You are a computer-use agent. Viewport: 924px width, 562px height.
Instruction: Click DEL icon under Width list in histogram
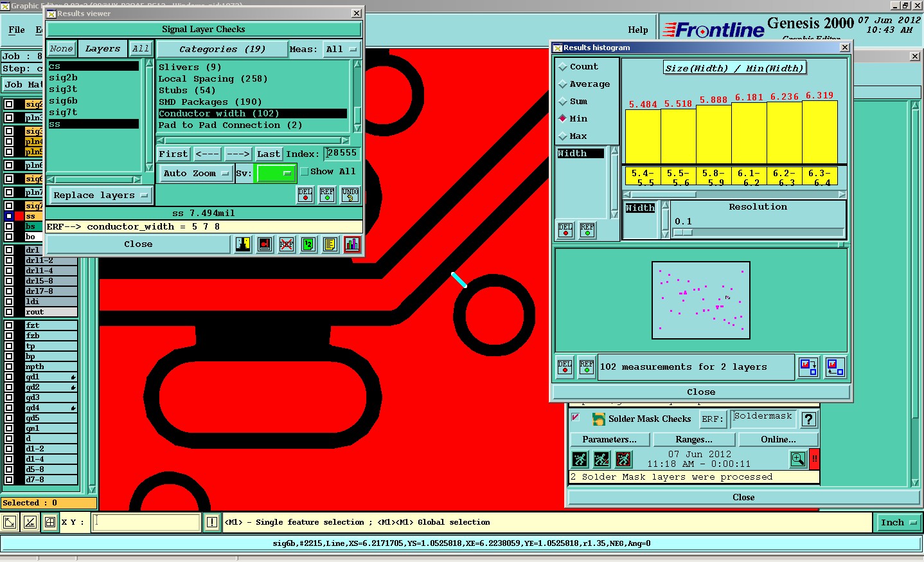click(x=565, y=230)
